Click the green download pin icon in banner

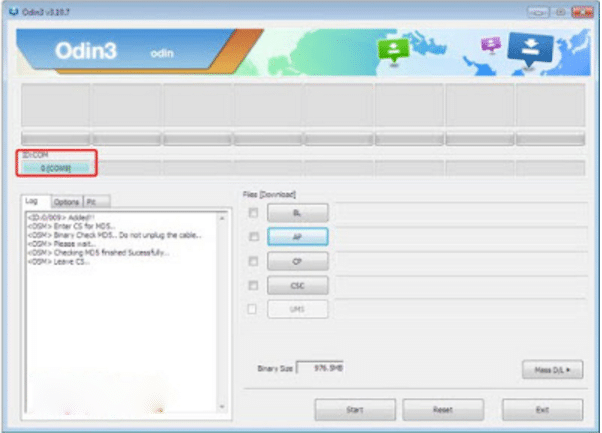tap(393, 51)
